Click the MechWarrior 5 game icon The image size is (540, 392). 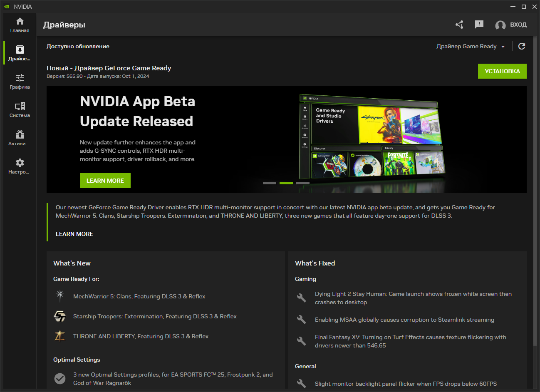click(60, 296)
